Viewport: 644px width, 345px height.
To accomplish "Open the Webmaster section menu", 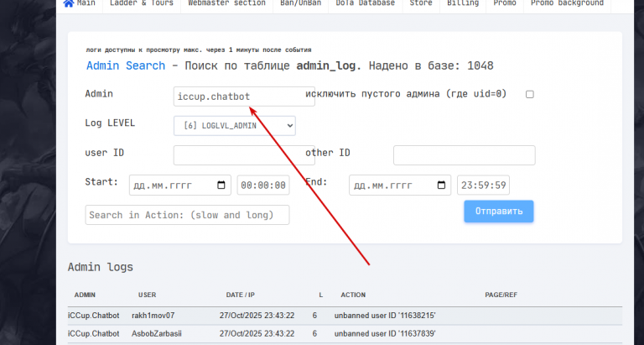I will pos(226,3).
